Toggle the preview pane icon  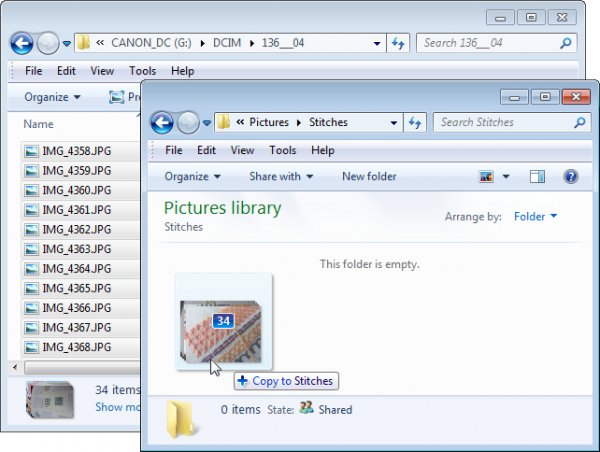coord(537,177)
